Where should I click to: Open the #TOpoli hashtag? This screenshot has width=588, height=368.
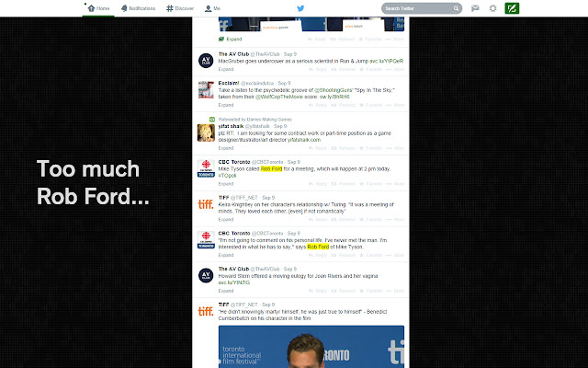pyautogui.click(x=227, y=176)
